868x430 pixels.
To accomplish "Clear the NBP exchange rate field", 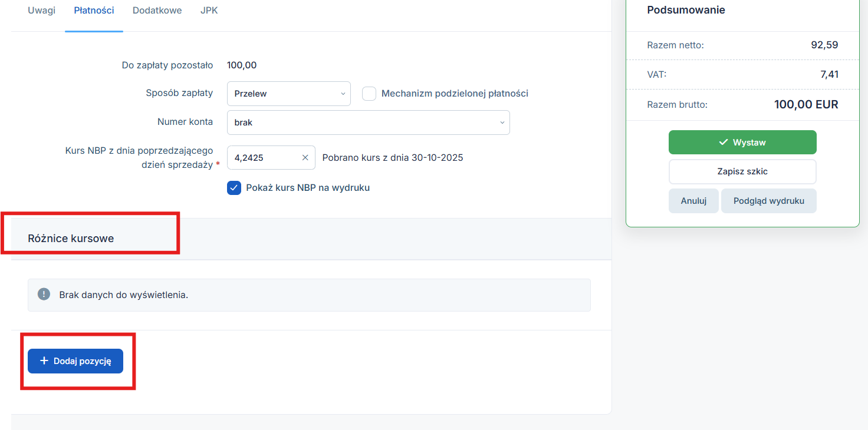I will tap(305, 158).
